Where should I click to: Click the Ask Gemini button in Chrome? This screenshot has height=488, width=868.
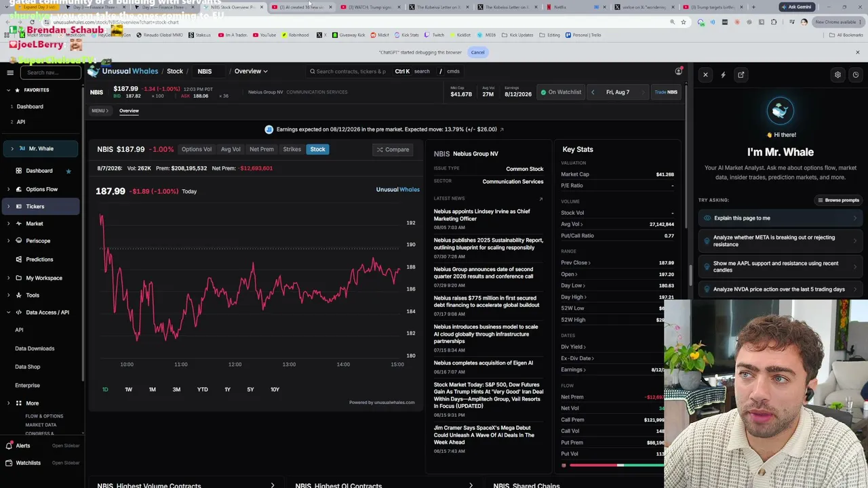[795, 7]
